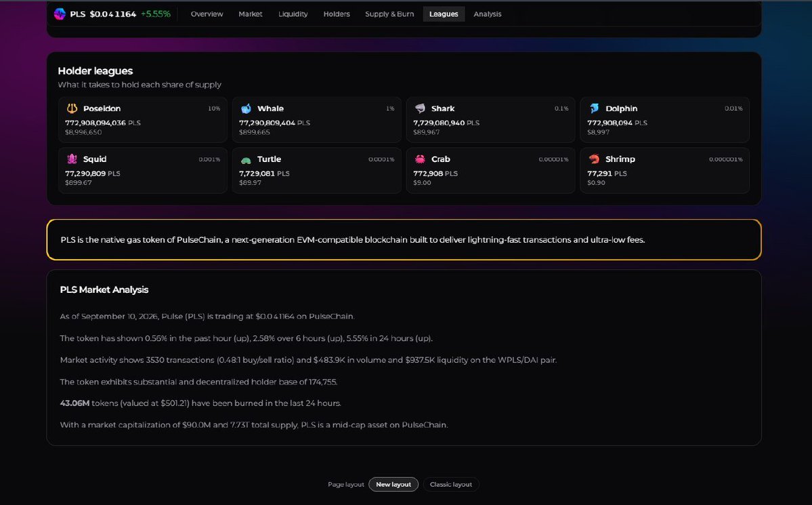Click Turtle's 7,729,081 PLS amount

tap(264, 174)
